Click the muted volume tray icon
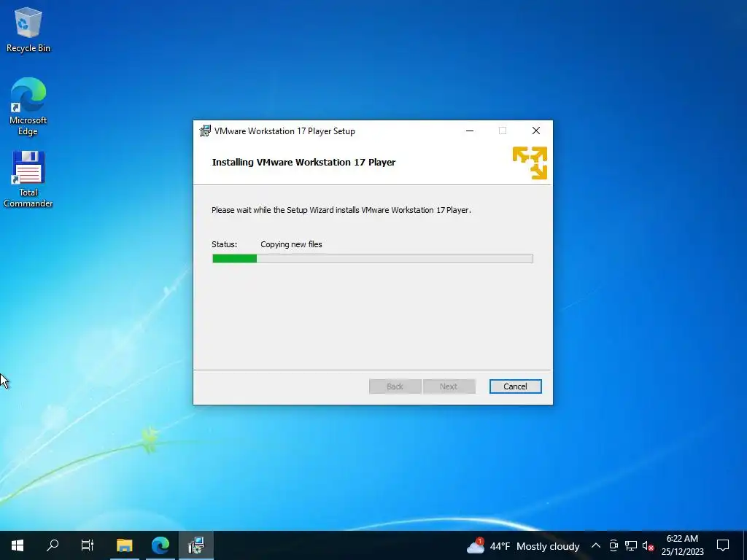The width and height of the screenshot is (747, 560). (x=648, y=545)
